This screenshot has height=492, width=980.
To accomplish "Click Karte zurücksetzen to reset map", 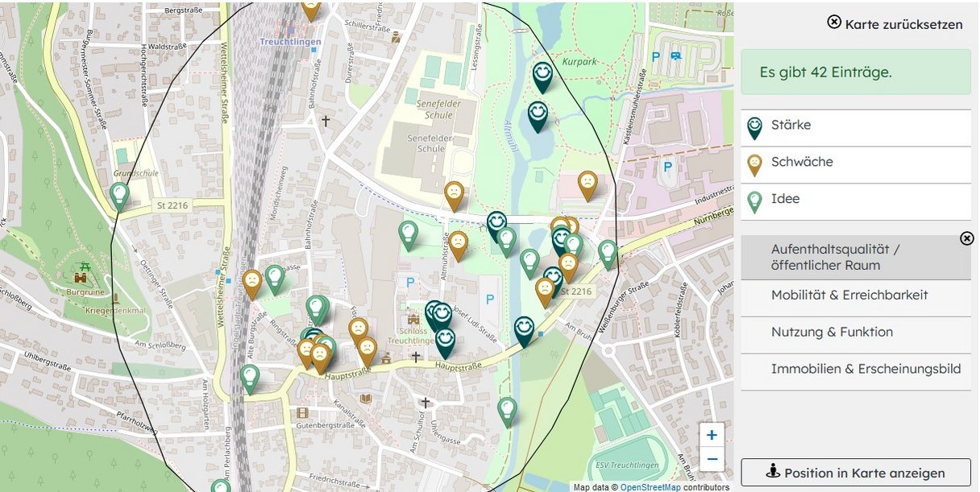I will point(895,23).
